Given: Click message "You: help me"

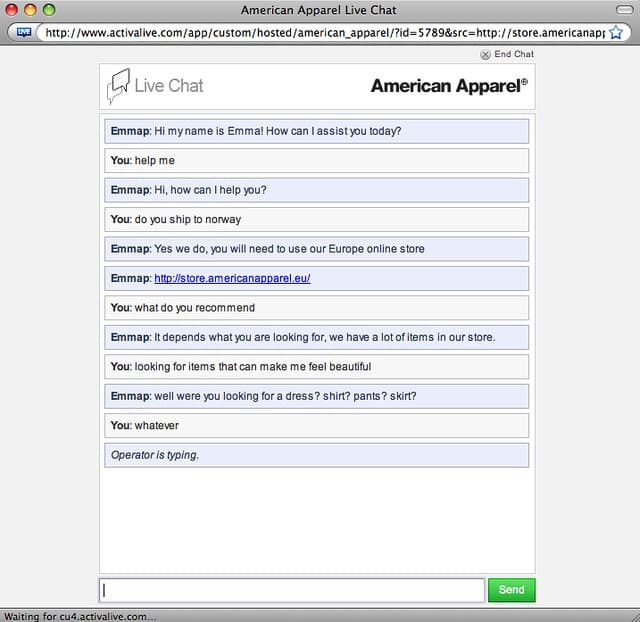Looking at the screenshot, I should pos(316,160).
